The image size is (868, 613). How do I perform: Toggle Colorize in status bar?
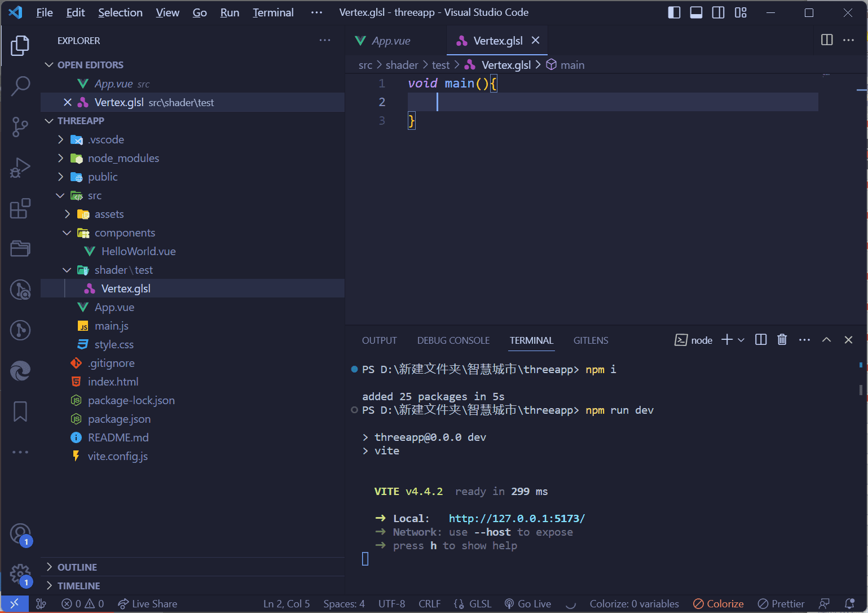point(718,603)
